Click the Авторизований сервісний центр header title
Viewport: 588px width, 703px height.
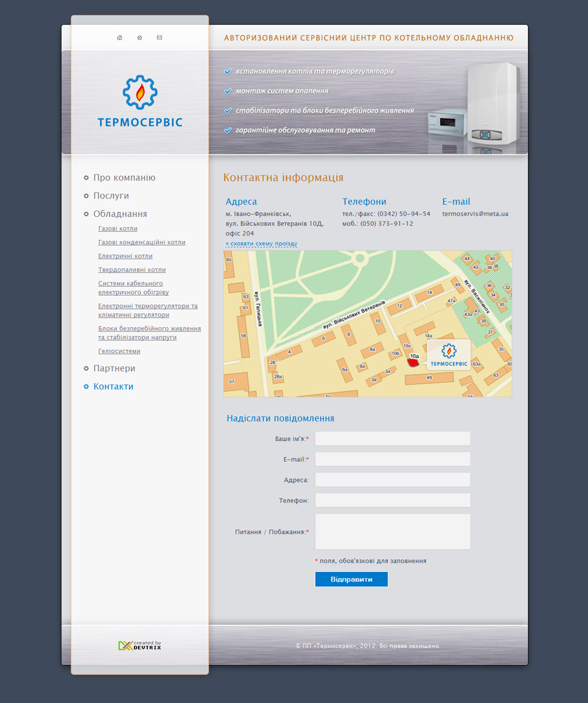[369, 38]
